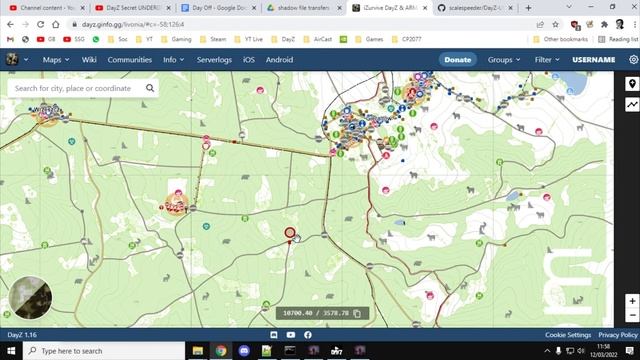Image resolution: width=640 pixels, height=360 pixels.
Task: Toggle satellite view thumbnail
Action: click(x=31, y=298)
